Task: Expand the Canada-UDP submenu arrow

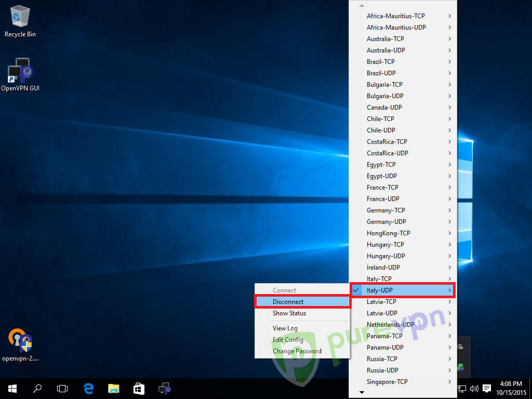Action: pos(449,108)
